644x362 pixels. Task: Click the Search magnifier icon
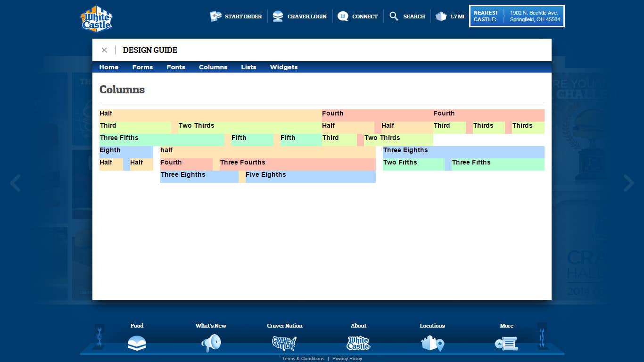coord(394,16)
